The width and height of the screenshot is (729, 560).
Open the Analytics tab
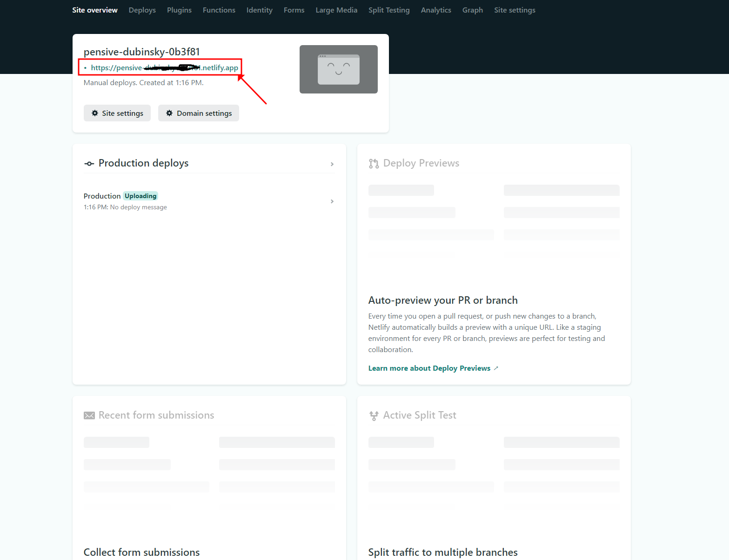436,10
